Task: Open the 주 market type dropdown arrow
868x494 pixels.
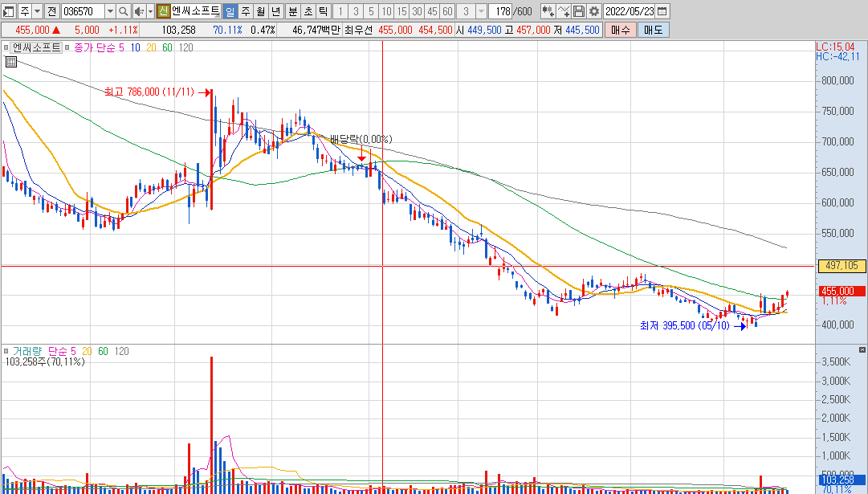Action: pyautogui.click(x=37, y=11)
